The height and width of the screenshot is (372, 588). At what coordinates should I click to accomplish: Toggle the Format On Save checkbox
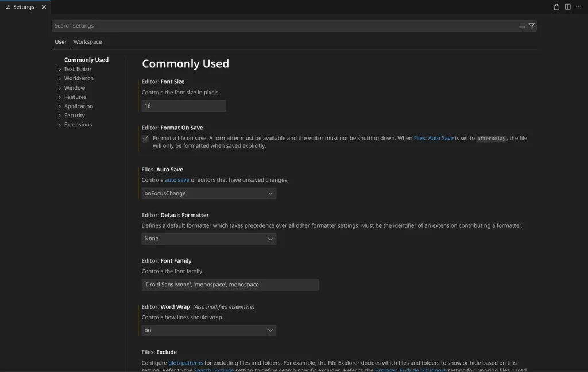[145, 139]
